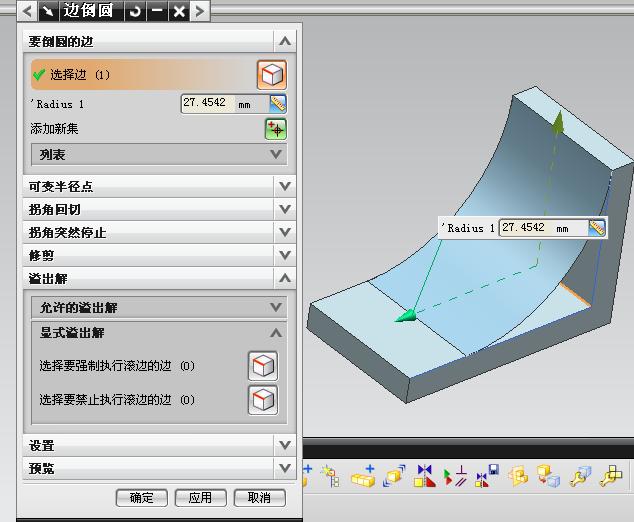
Task: Click the Add New Set (添加新集) icon
Action: point(276,129)
